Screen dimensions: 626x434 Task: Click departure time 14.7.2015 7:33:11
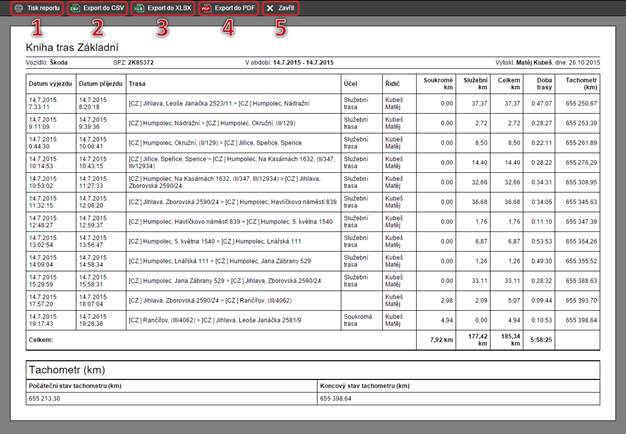tap(43, 103)
